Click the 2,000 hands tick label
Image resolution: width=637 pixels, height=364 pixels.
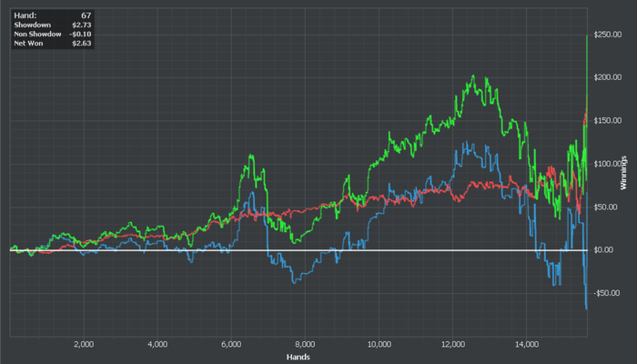(x=84, y=345)
